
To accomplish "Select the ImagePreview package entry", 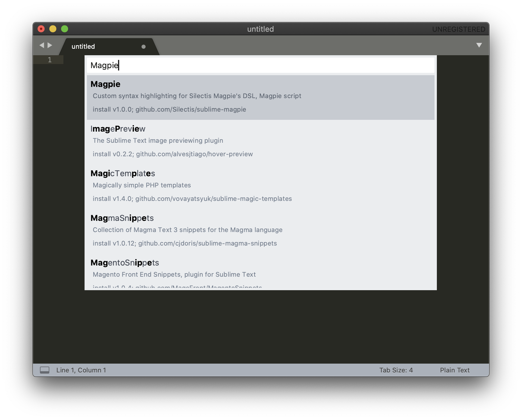I will tap(260, 142).
